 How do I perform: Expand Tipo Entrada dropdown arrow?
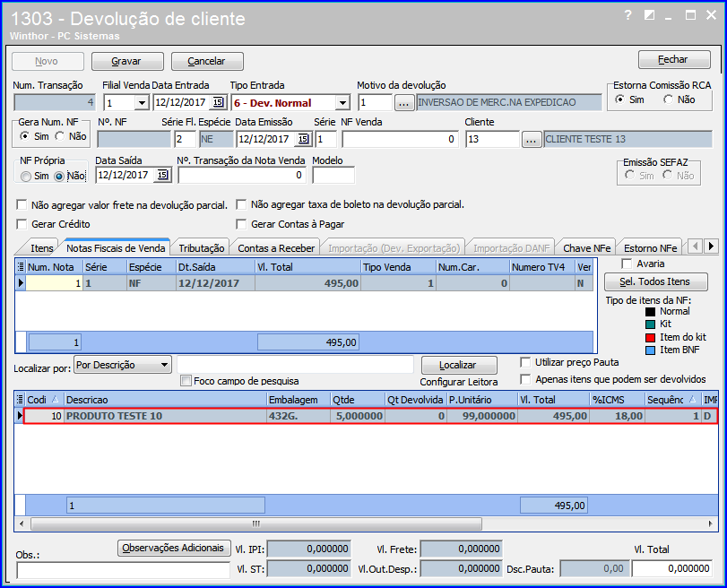coord(342,102)
